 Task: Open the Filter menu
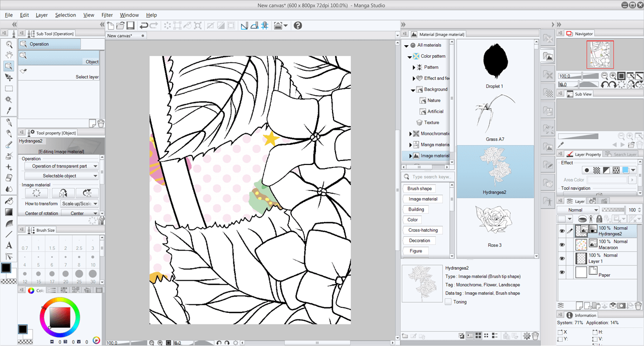[107, 15]
